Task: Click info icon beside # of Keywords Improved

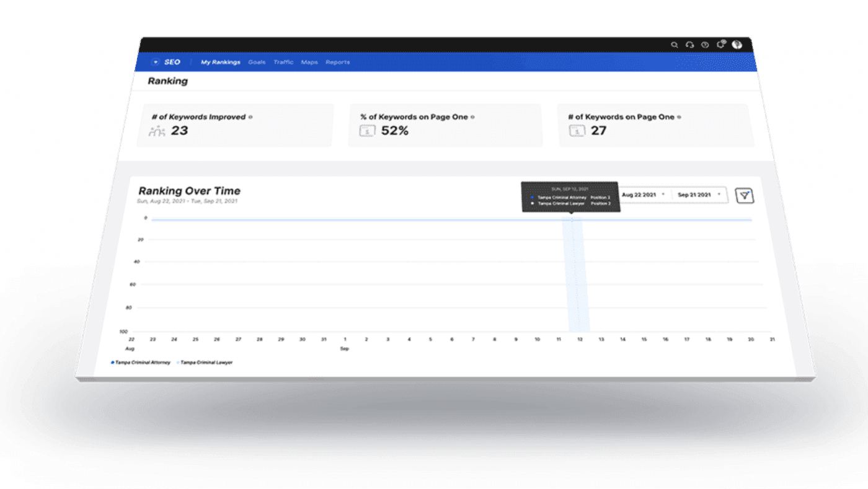Action: click(250, 117)
